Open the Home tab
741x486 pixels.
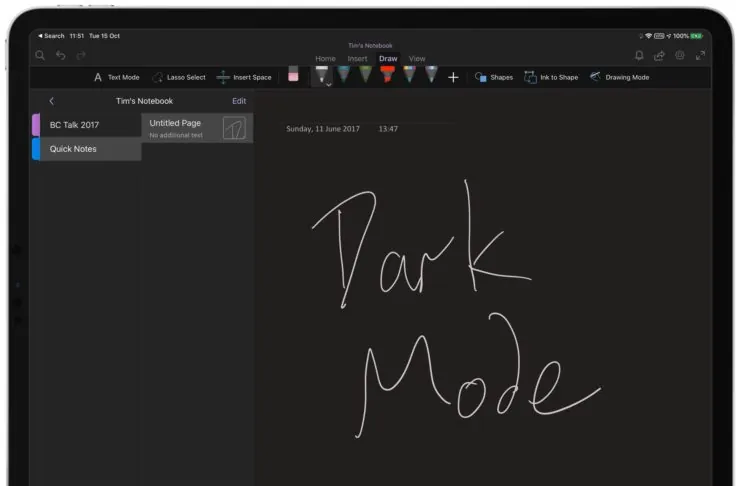tap(325, 59)
